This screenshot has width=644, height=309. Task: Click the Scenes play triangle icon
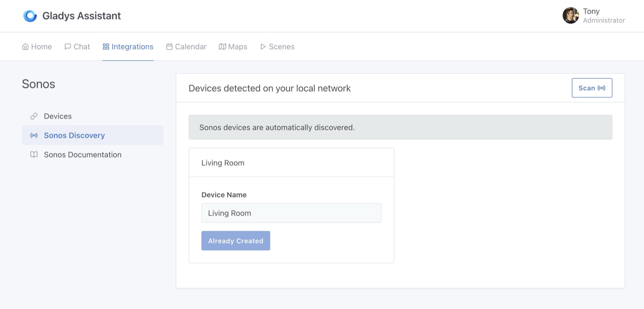click(x=263, y=47)
